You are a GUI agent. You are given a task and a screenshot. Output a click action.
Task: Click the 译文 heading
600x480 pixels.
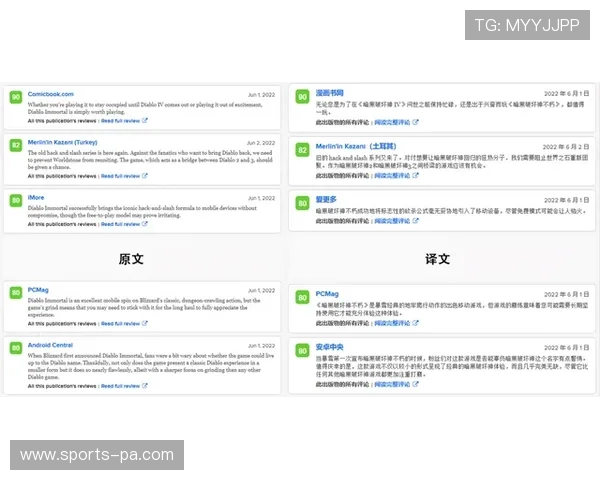click(x=437, y=259)
